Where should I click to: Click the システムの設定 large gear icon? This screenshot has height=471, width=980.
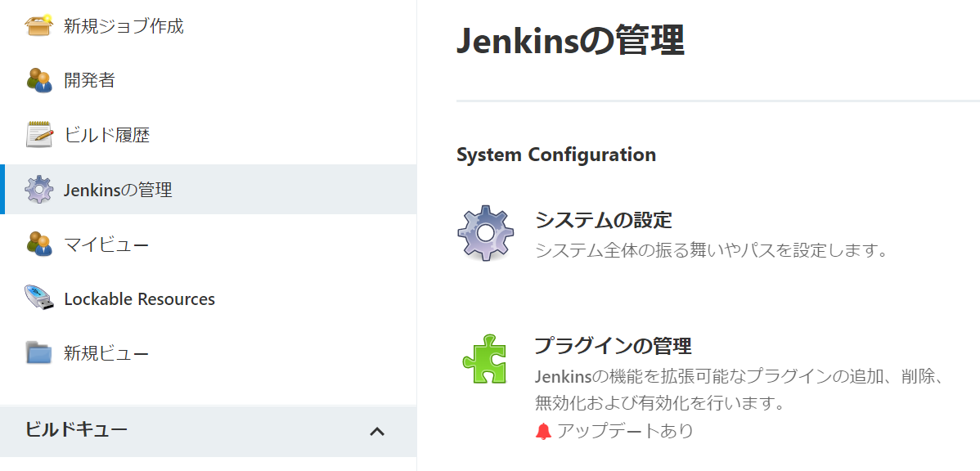pyautogui.click(x=486, y=233)
